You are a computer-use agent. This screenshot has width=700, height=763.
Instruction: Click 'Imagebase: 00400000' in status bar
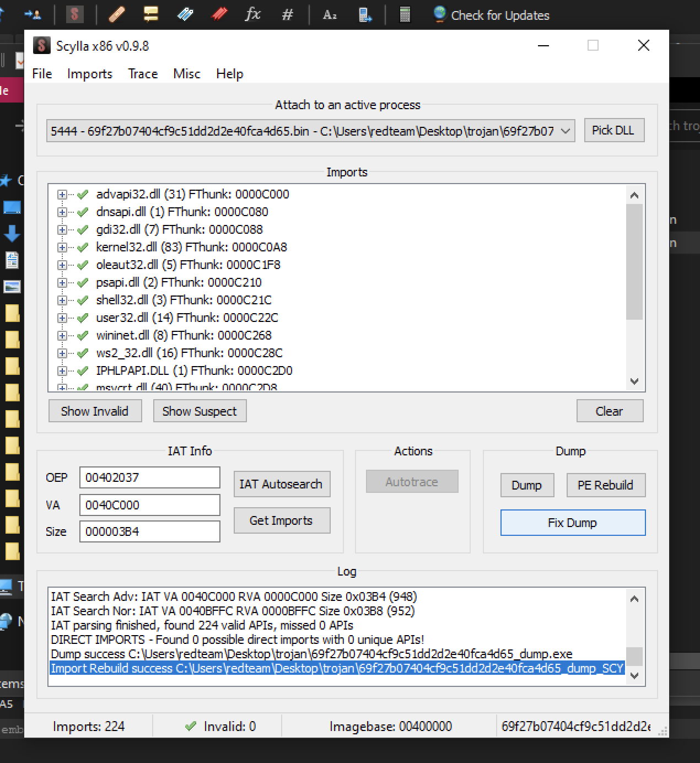391,727
